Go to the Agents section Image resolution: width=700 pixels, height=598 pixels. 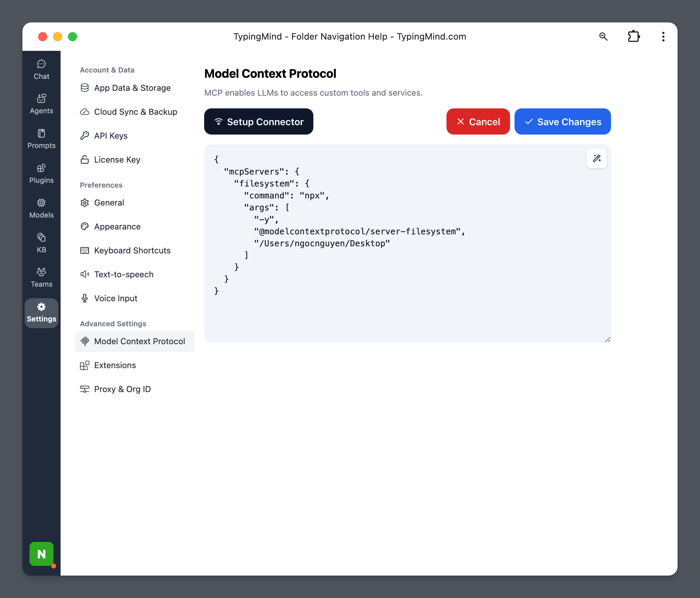coord(42,104)
